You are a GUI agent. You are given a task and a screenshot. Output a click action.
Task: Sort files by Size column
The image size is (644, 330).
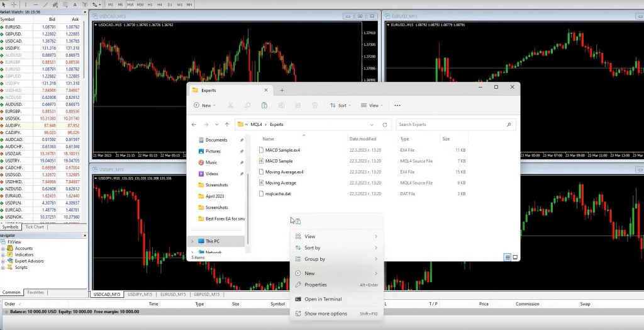[446, 139]
